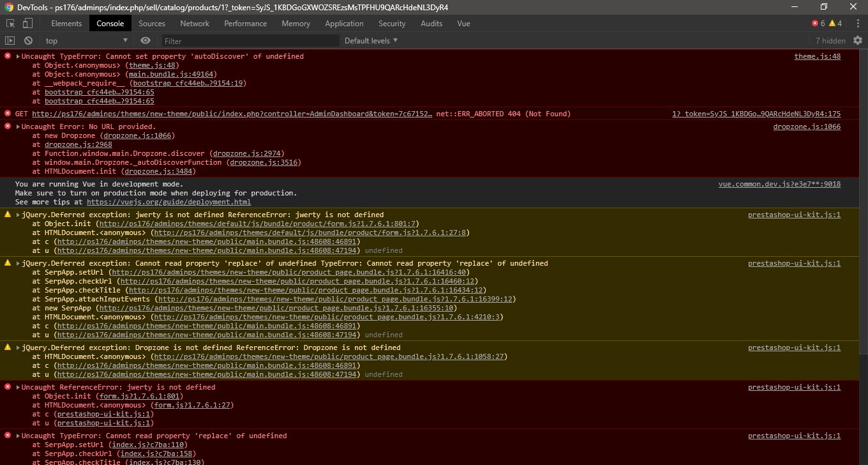Click the '7 hidden' messages label
This screenshot has height=465, width=868.
(x=830, y=41)
